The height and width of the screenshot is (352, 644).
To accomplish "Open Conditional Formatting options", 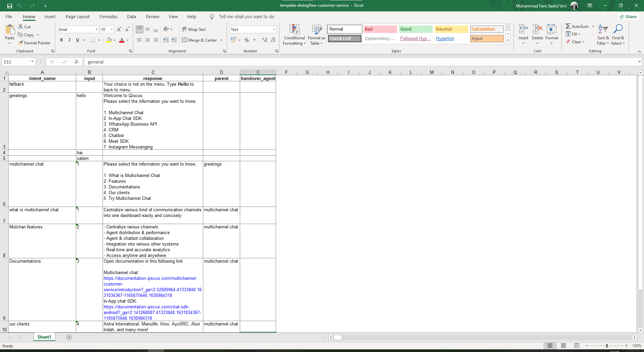I will point(294,35).
